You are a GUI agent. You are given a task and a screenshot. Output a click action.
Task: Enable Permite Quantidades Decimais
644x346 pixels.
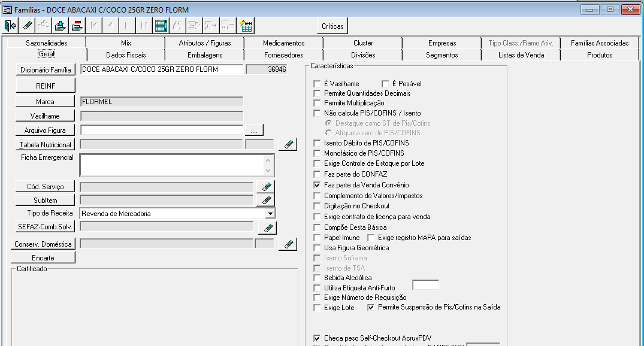pyautogui.click(x=317, y=93)
